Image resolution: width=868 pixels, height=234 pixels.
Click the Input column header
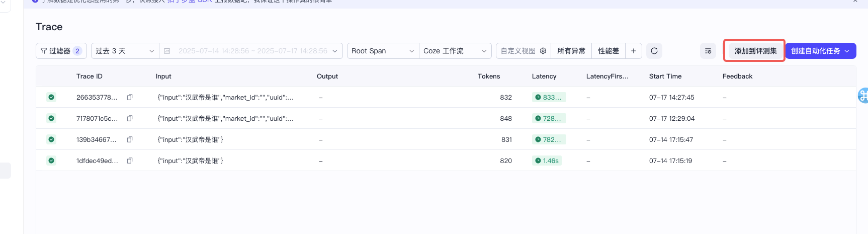[x=163, y=76]
